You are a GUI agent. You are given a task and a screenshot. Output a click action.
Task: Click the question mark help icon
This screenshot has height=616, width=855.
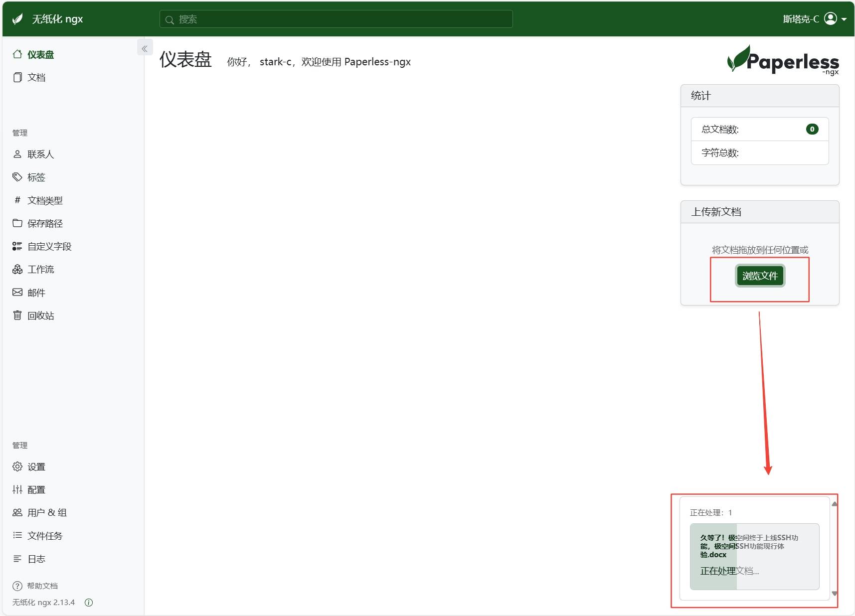(17, 586)
